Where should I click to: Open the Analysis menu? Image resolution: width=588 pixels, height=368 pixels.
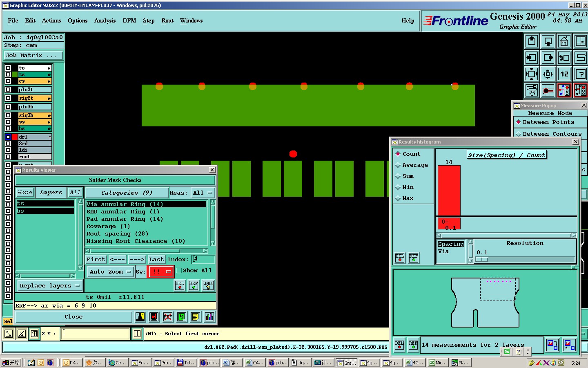(105, 20)
